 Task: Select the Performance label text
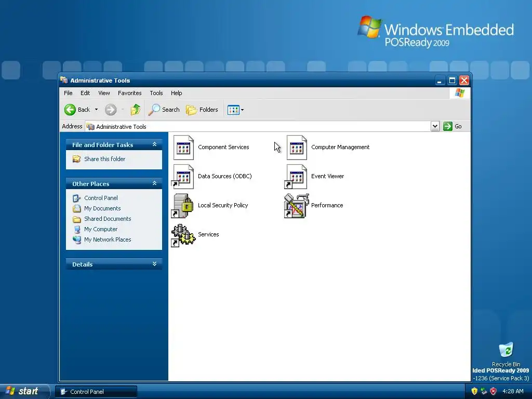point(327,205)
